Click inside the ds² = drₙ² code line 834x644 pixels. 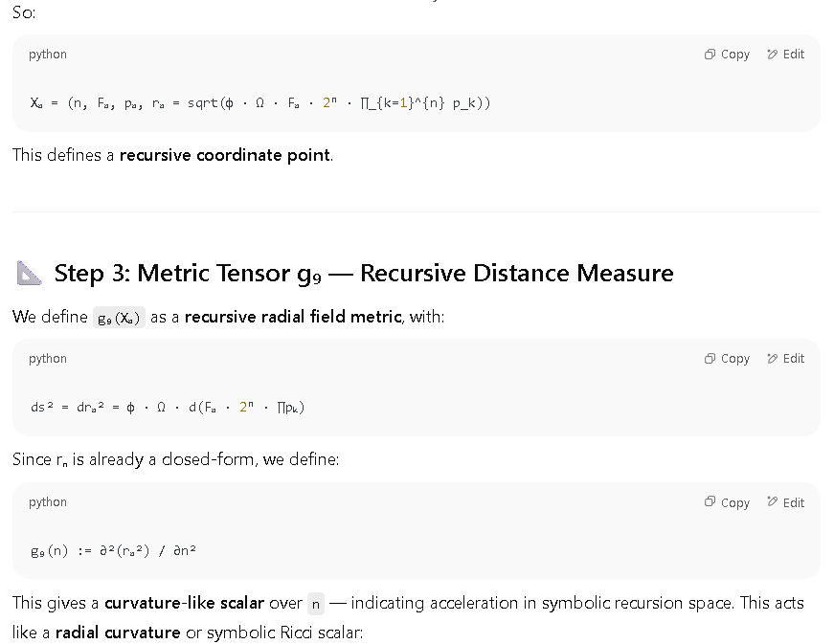pyautogui.click(x=168, y=408)
